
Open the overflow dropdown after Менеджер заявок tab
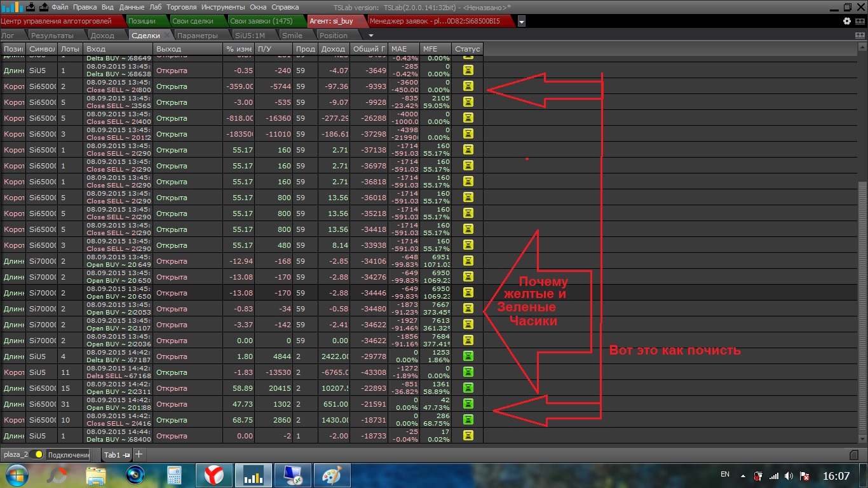pos(522,22)
